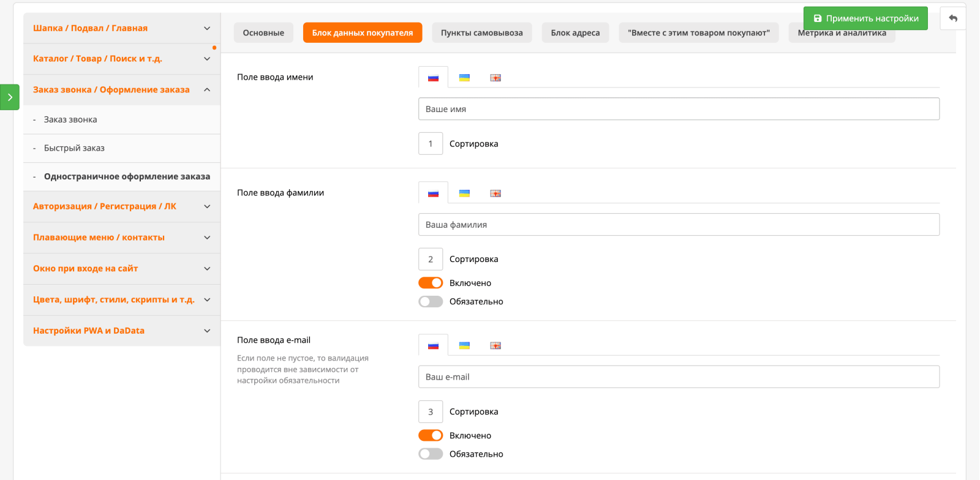Select Ukrainian flag for e-mail field
Viewport: 980px width, 480px height.
(464, 346)
